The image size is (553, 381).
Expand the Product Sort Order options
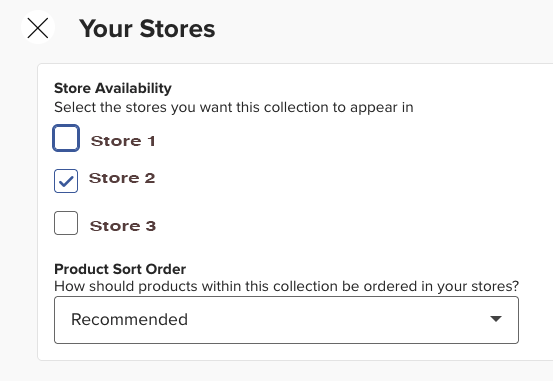[286, 320]
